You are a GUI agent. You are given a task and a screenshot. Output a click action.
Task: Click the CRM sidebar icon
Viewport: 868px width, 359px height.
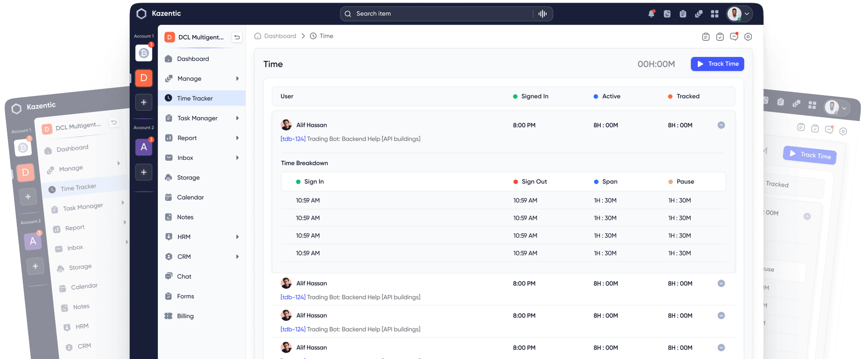coord(169,256)
